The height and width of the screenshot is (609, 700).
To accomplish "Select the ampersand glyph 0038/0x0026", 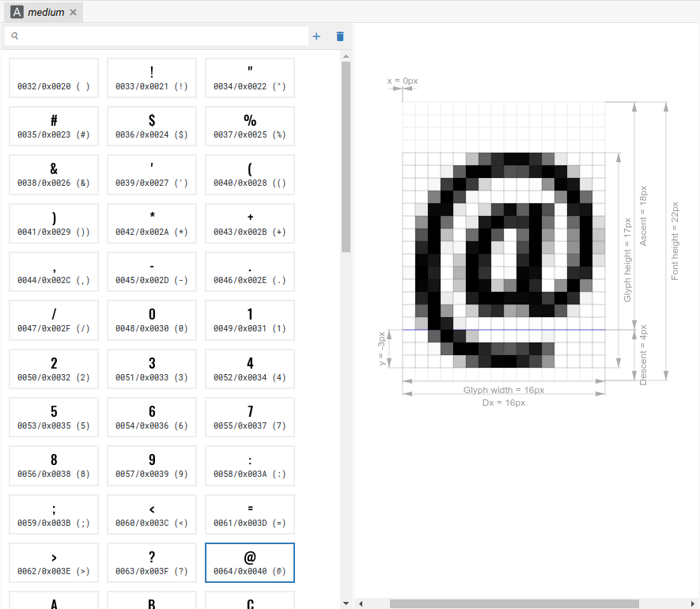I will click(54, 175).
